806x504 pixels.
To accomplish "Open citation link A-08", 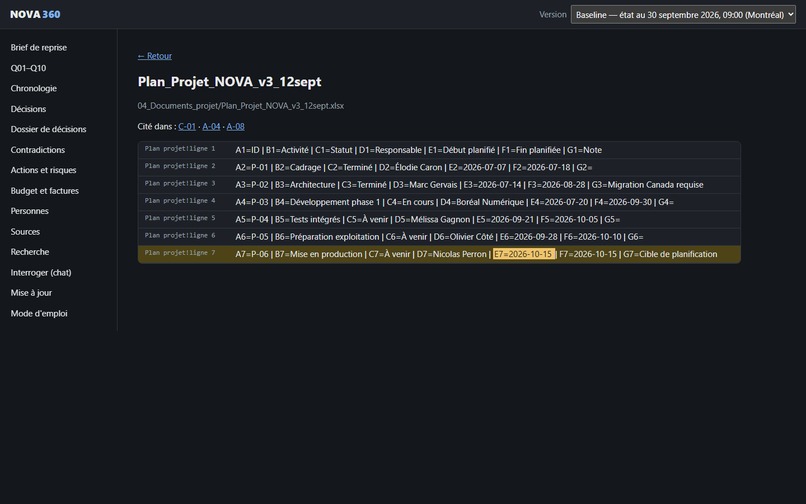I will (x=235, y=127).
